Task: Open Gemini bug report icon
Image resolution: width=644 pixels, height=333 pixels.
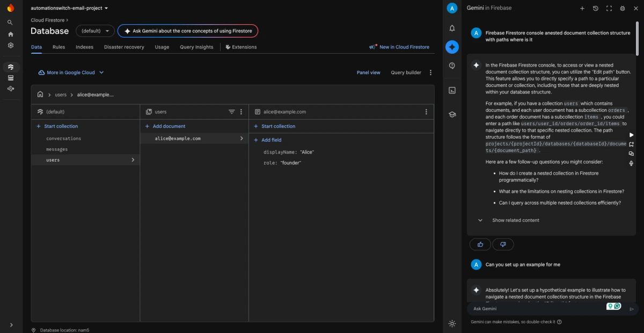Action: click(623, 8)
